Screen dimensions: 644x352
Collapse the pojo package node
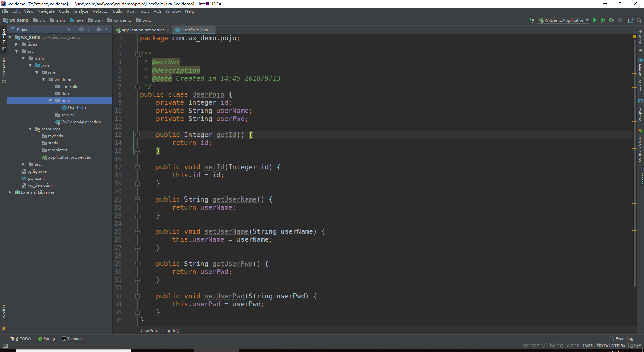coord(50,101)
